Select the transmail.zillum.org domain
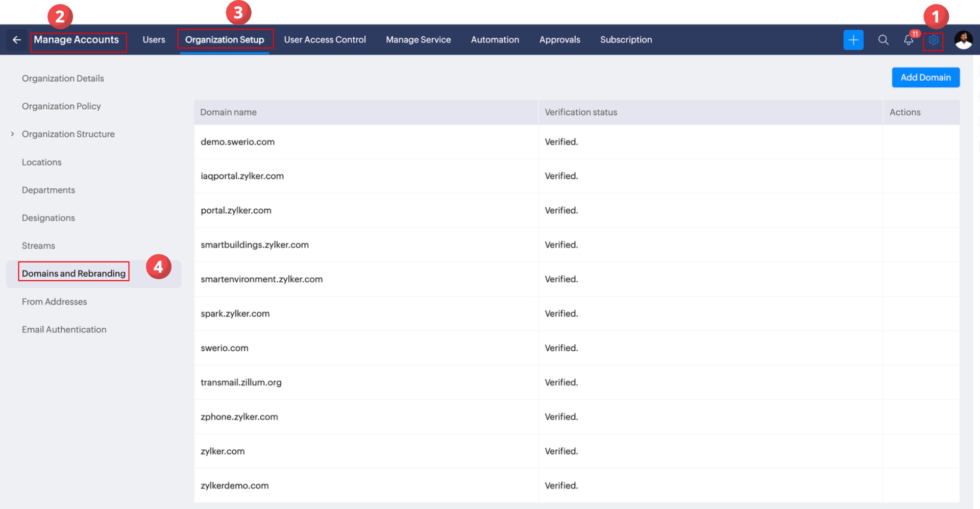The image size is (980, 509). point(241,382)
